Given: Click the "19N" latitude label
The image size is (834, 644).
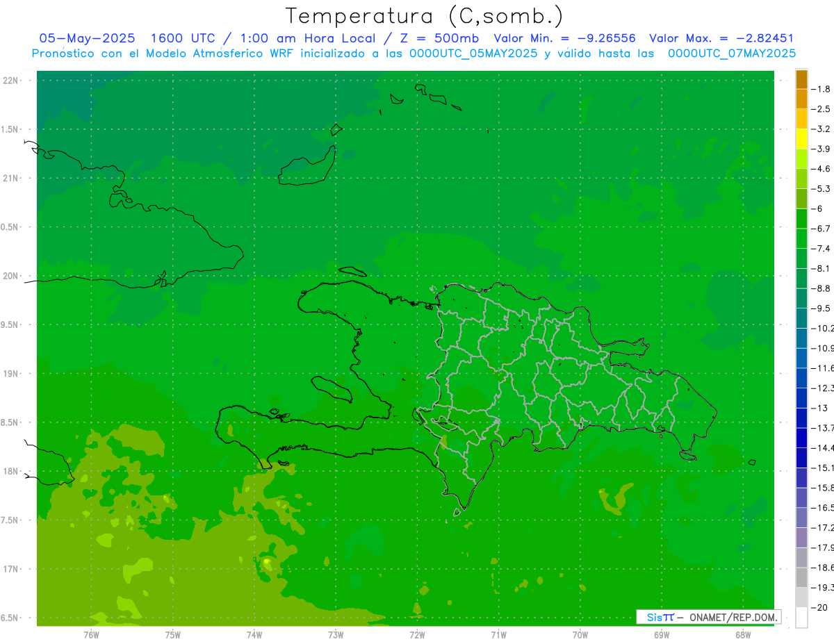Looking at the screenshot, I should [10, 374].
